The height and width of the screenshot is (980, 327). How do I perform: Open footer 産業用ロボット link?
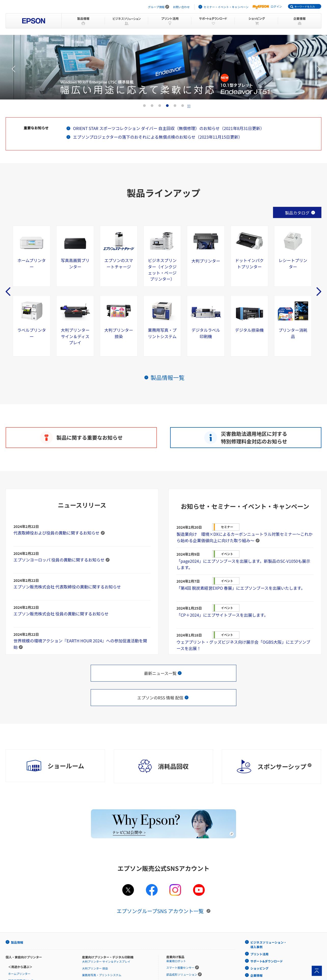(x=176, y=961)
